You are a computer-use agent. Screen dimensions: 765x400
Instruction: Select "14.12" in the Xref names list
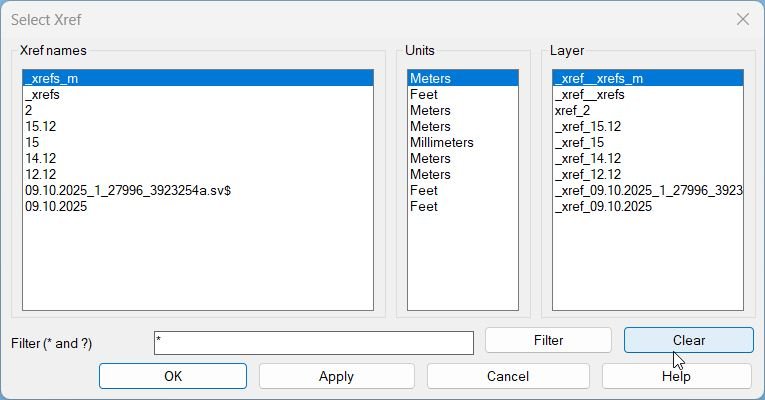coord(40,158)
